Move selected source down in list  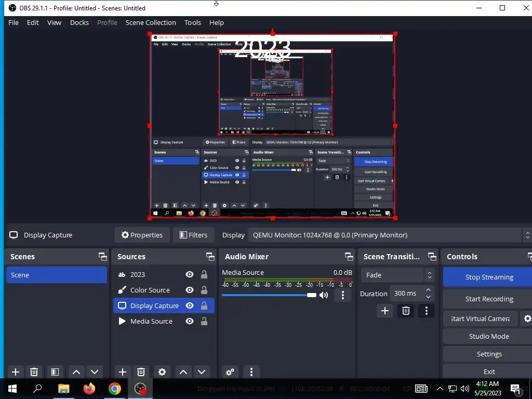[x=202, y=372]
